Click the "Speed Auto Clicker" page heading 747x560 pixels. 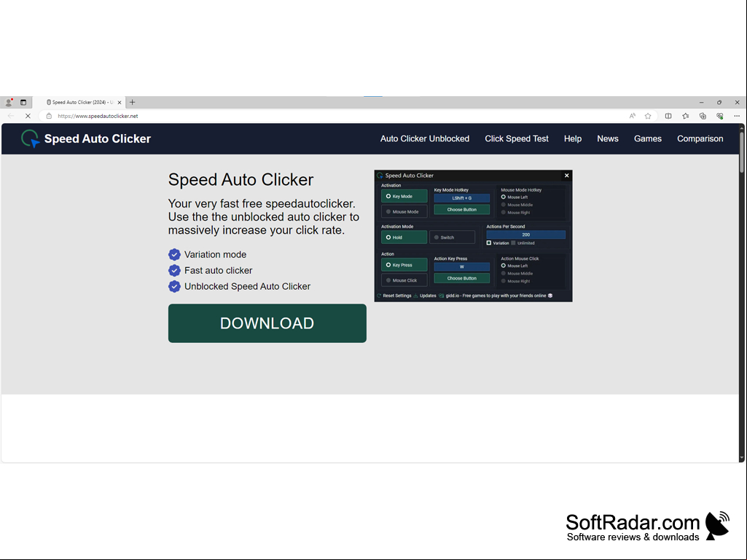pos(240,180)
